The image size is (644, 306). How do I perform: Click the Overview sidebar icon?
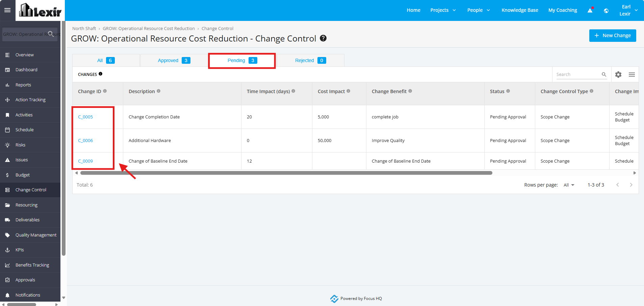(7, 55)
